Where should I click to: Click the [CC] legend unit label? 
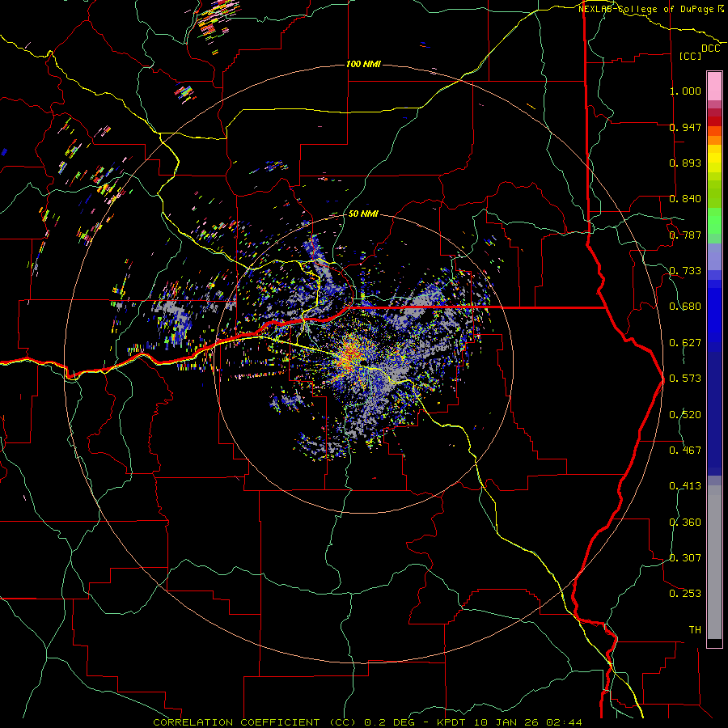point(691,56)
